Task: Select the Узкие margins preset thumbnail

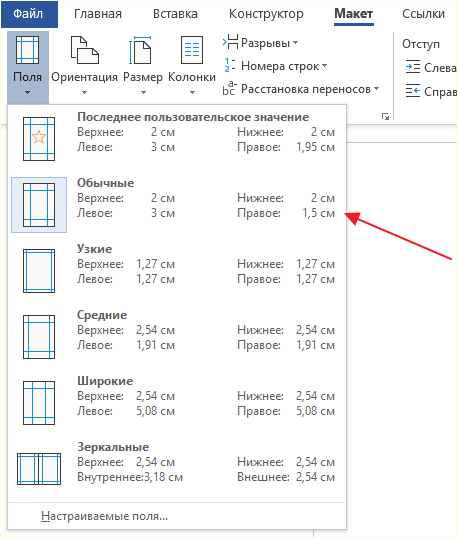Action: [39, 271]
